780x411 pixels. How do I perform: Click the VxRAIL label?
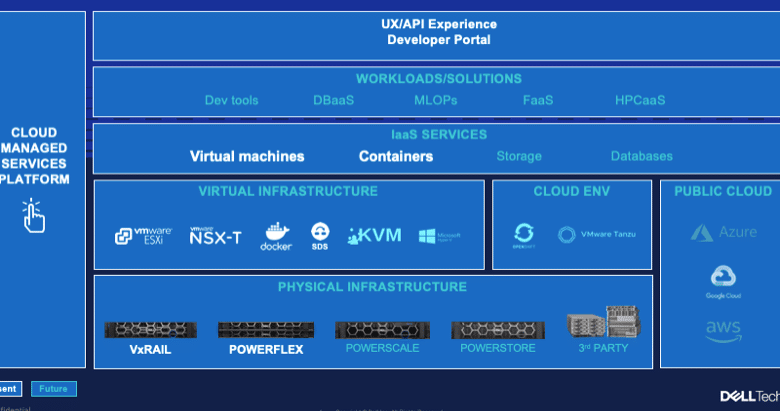click(150, 349)
